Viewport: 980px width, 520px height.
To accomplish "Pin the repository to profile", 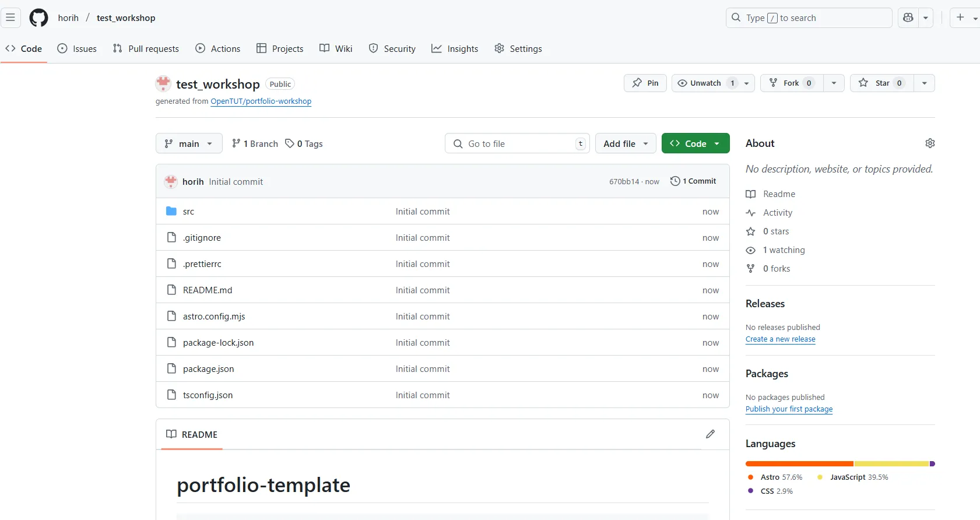I will coord(645,83).
